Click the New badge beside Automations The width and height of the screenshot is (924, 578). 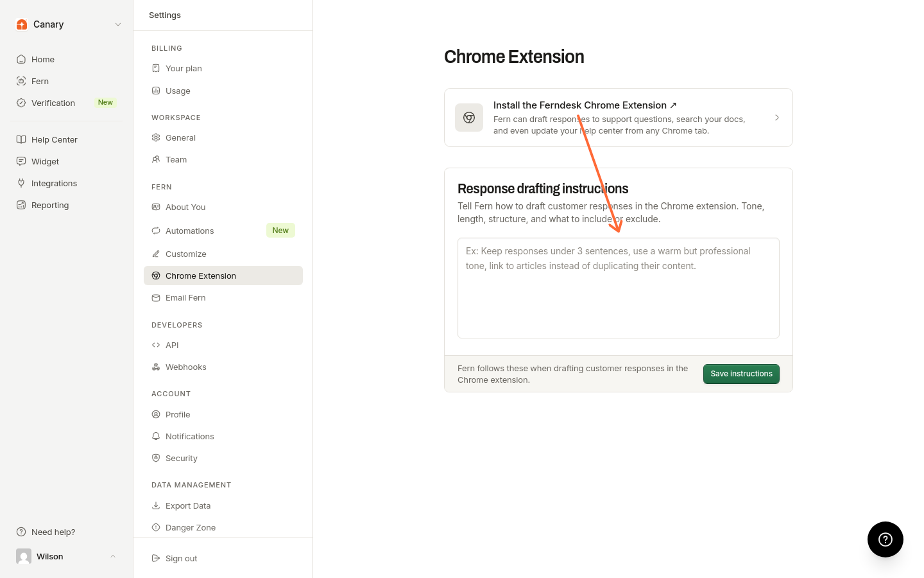[280, 231]
